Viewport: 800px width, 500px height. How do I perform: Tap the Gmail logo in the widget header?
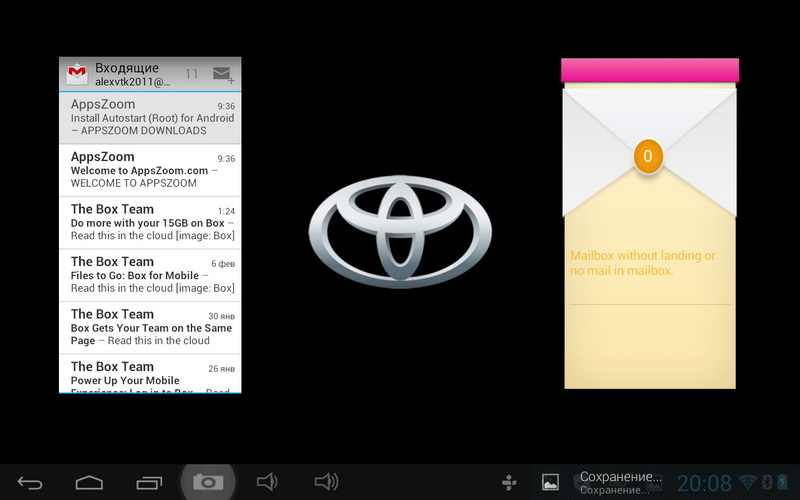pos(76,74)
